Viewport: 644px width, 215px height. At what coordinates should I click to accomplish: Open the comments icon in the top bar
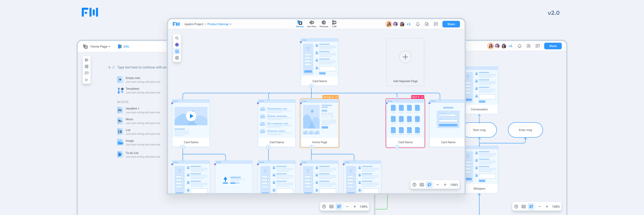point(435,24)
